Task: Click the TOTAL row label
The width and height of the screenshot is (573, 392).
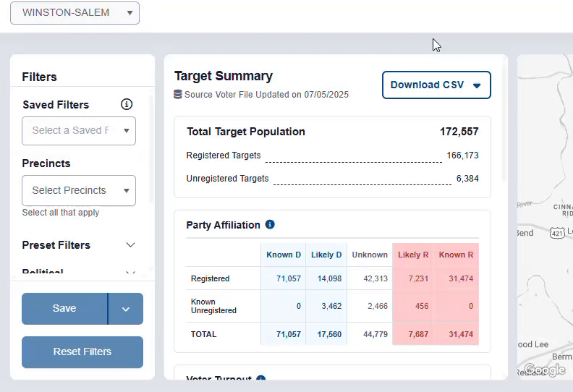Action: point(203,334)
